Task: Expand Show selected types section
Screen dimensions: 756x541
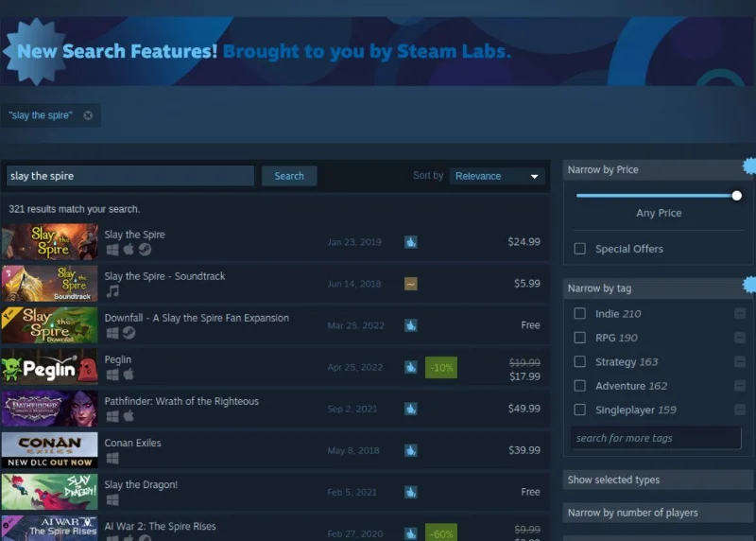Action: 658,480
